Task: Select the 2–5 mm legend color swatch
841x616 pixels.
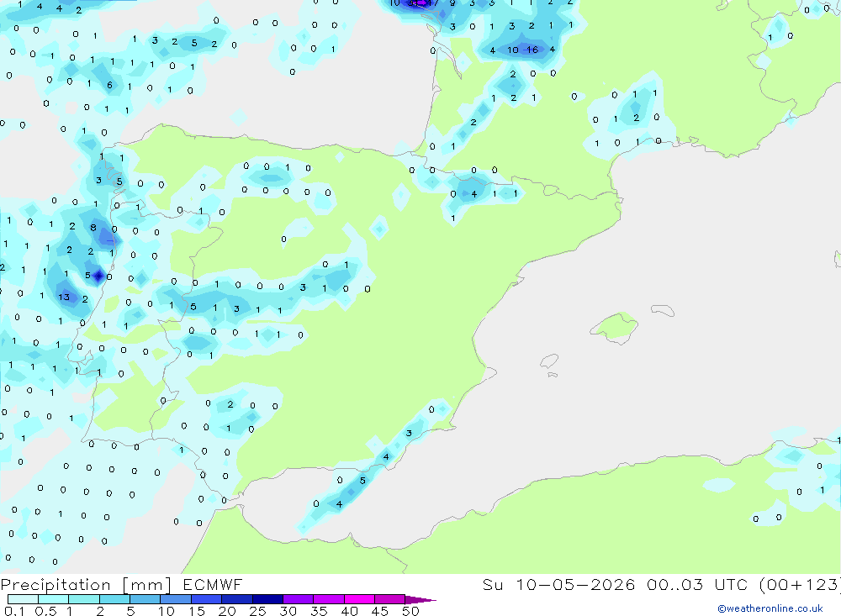Action: tap(114, 599)
